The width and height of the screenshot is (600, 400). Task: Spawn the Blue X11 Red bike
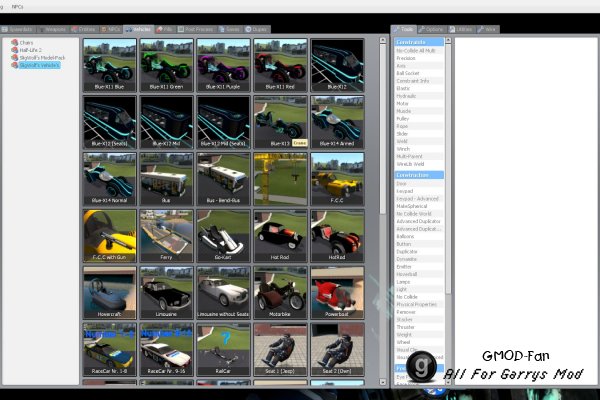[280, 65]
